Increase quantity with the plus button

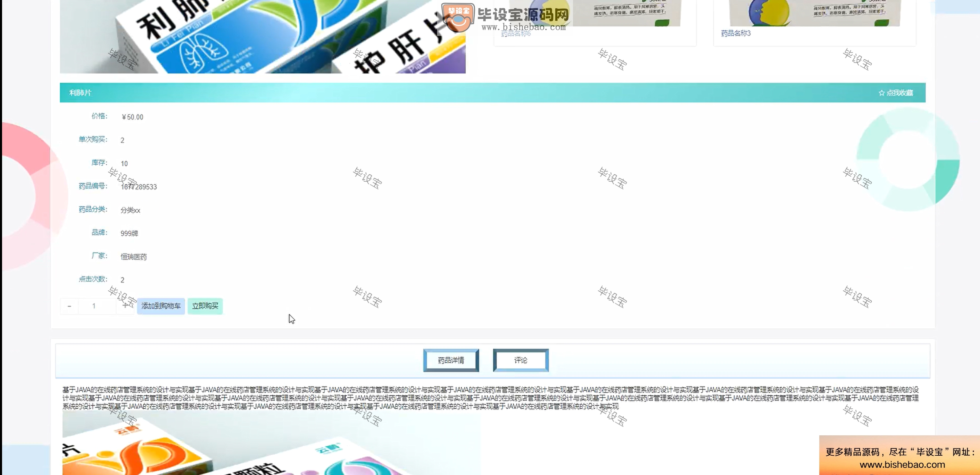125,306
